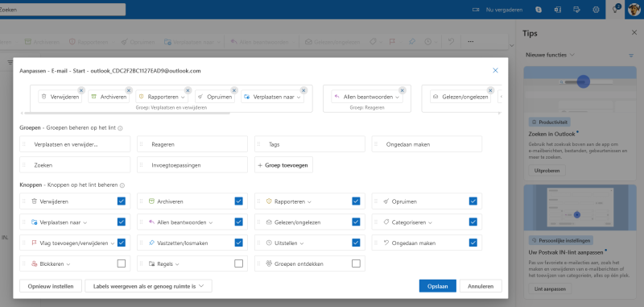
Task: Expand the labels display options dropdown
Action: tap(148, 286)
